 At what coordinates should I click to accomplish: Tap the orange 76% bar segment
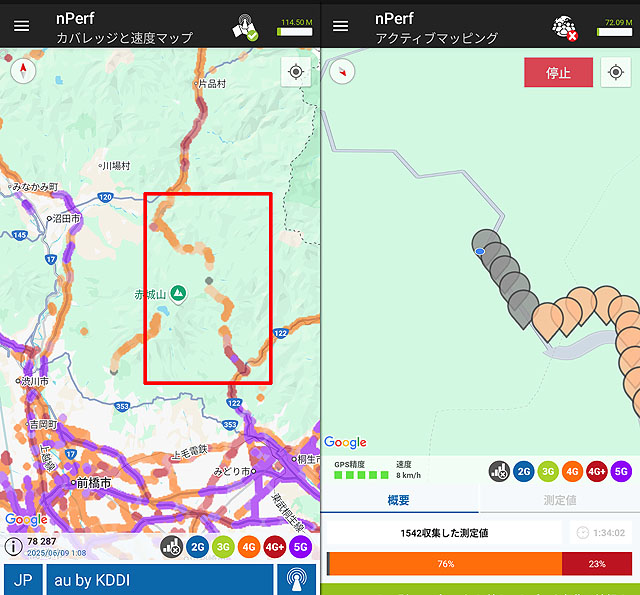[x=444, y=564]
